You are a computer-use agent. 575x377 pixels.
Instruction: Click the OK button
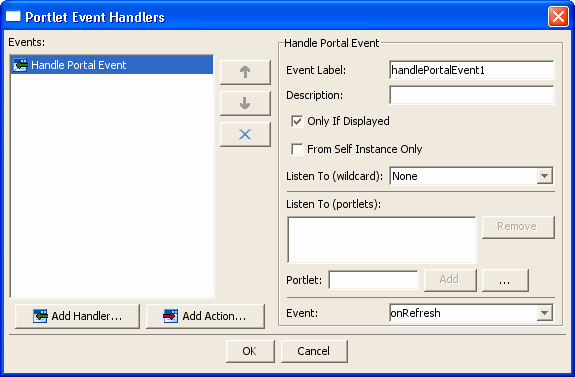[250, 351]
